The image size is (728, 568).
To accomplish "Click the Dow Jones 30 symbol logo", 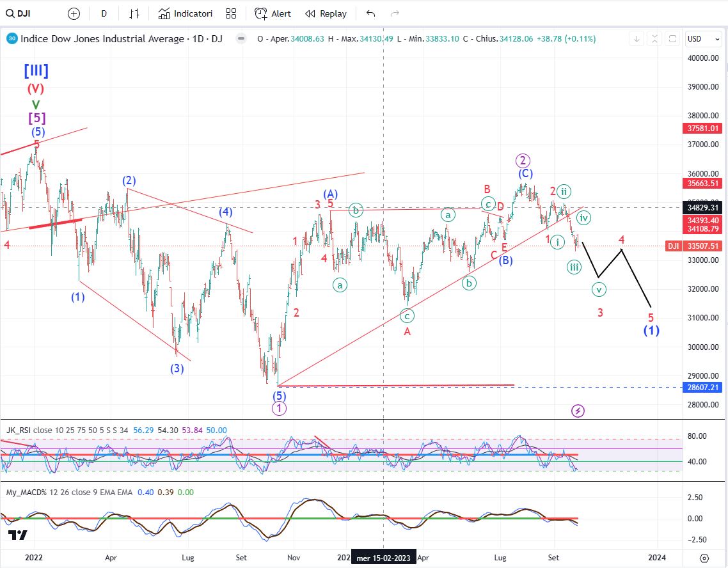I will pyautogui.click(x=12, y=38).
